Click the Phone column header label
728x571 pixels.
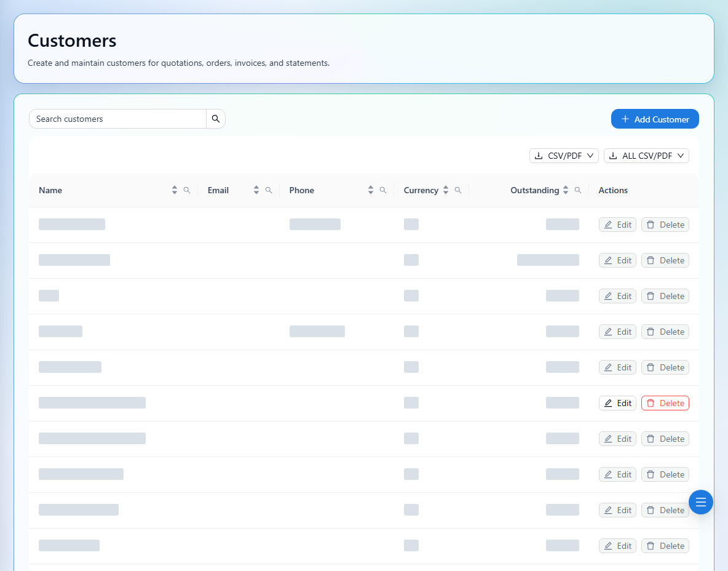(x=302, y=190)
